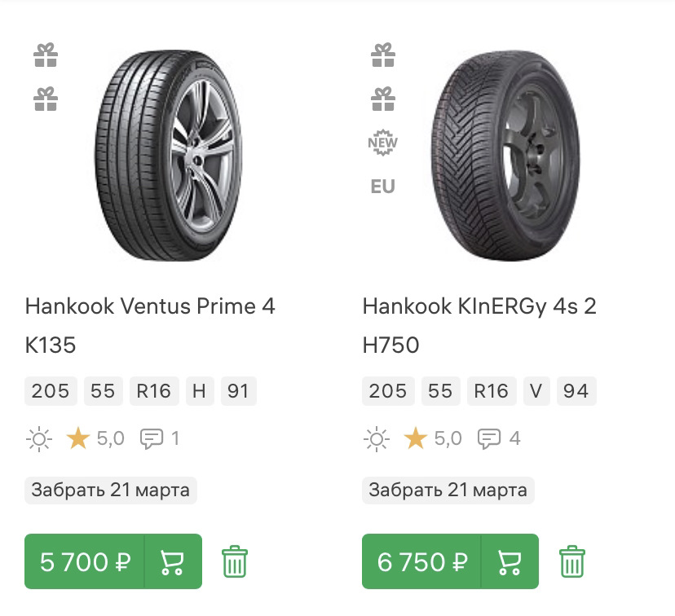Screen dimensions: 675x616
Task: Click the top gift icon on Kinergy 4s 2
Action: coord(383,55)
